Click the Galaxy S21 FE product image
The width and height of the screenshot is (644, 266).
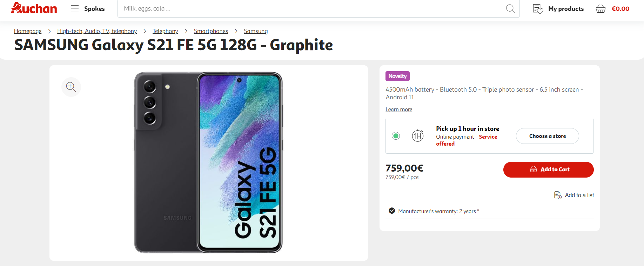(208, 162)
